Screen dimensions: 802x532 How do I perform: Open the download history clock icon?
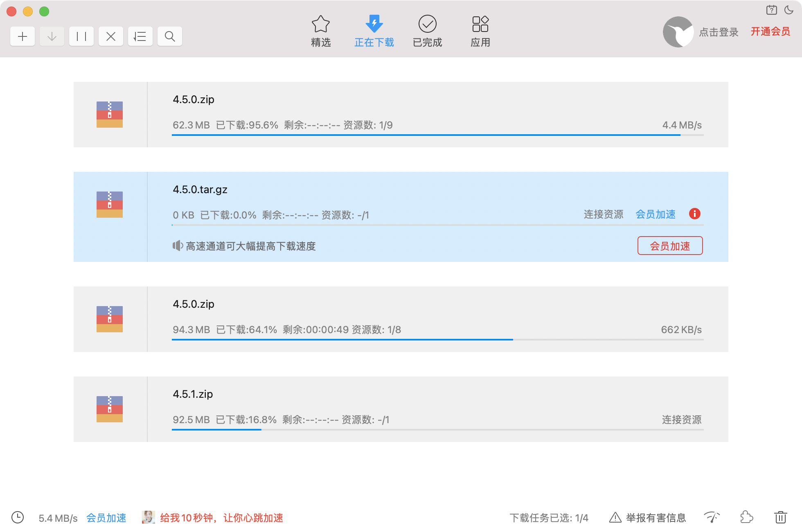pos(17,517)
